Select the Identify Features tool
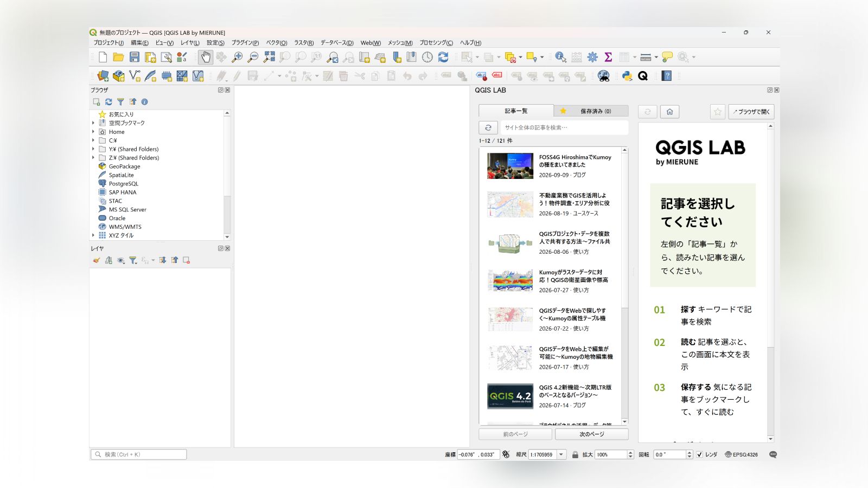868x488 pixels. (x=560, y=57)
